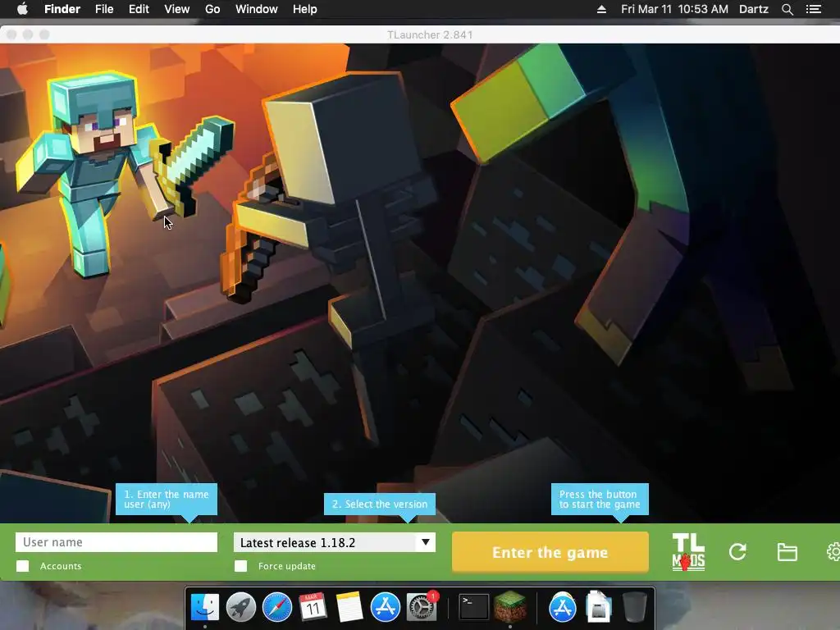Click the Minecraft grass block Dock icon
This screenshot has width=840, height=630.
point(510,607)
